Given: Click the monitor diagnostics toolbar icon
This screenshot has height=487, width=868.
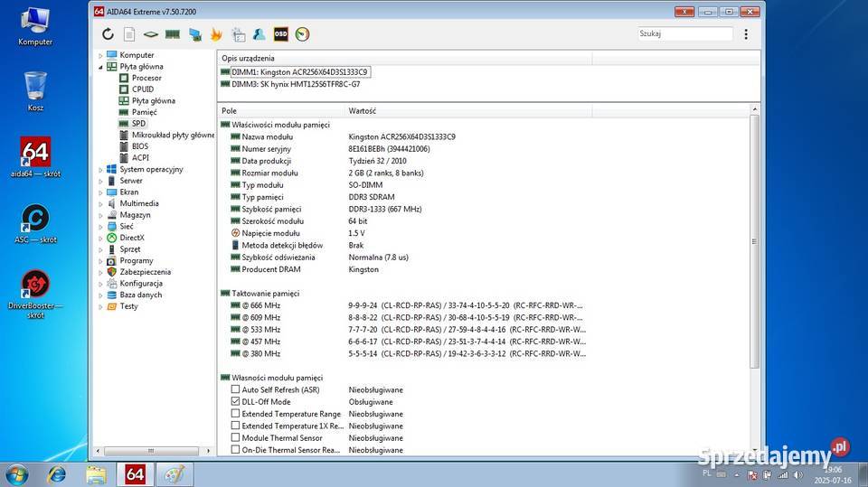Looking at the screenshot, I should pyautogui.click(x=195, y=34).
